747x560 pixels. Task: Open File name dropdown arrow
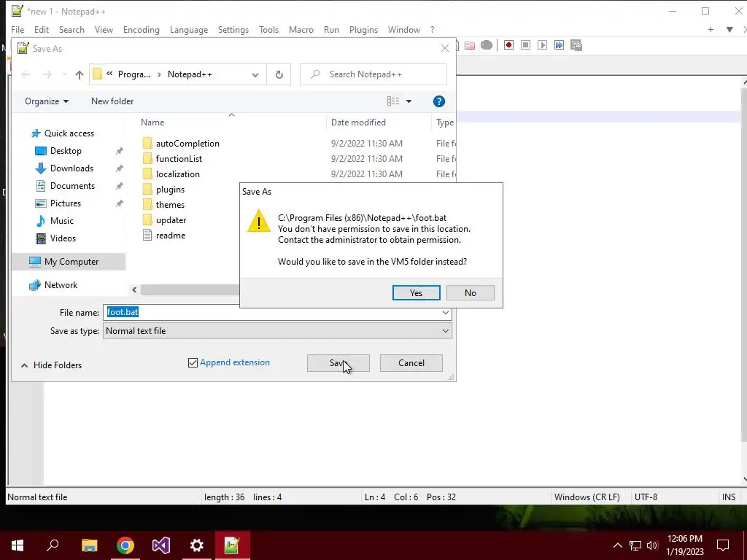446,313
